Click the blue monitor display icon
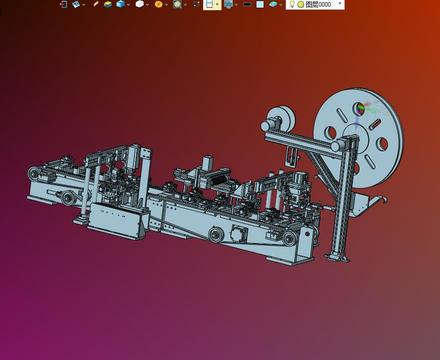 tap(228, 4)
